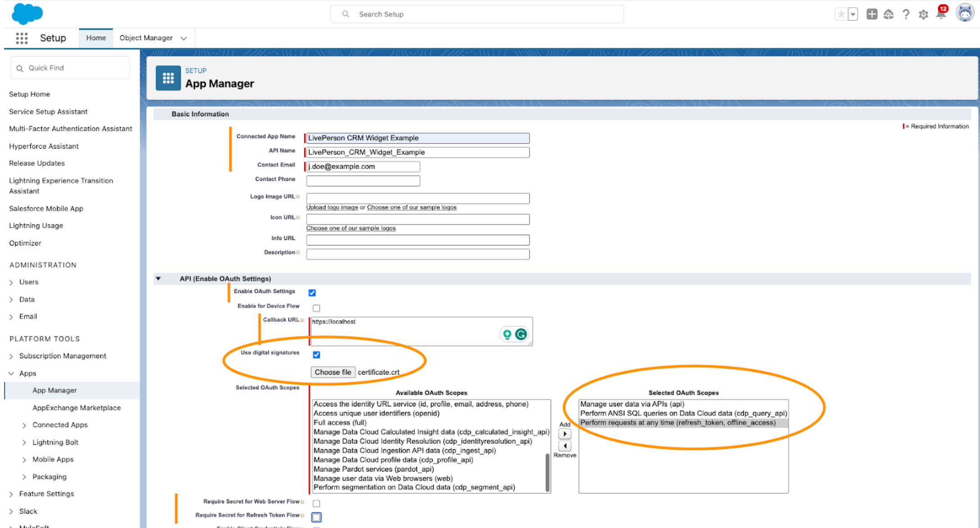This screenshot has width=980, height=528.
Task: Expand the Users tree item
Action: pyautogui.click(x=12, y=282)
